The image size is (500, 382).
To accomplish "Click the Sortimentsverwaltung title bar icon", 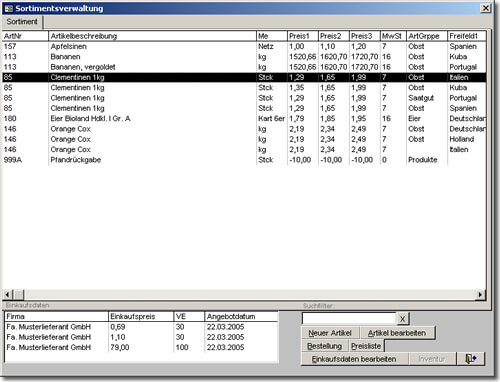I will click(9, 9).
